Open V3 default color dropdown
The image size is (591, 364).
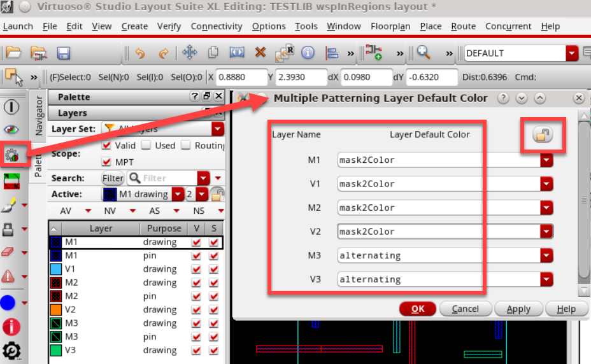pyautogui.click(x=546, y=279)
